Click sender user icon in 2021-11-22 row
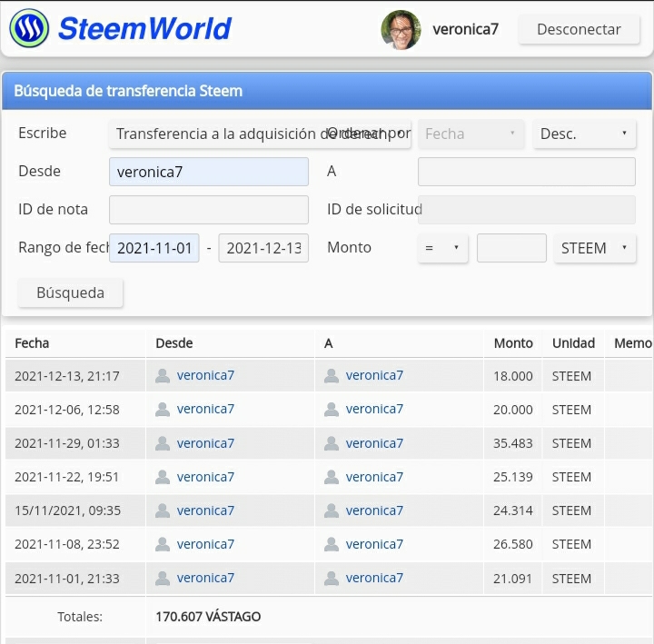 pyautogui.click(x=163, y=477)
